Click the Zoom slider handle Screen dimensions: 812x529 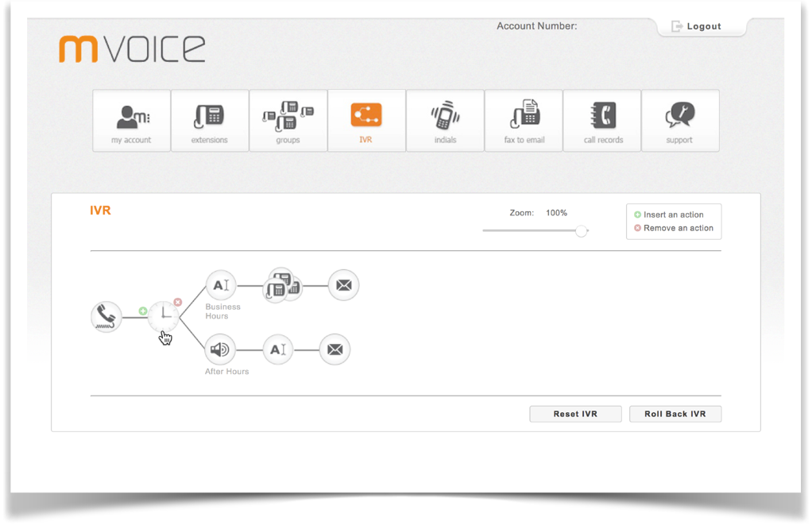(582, 231)
